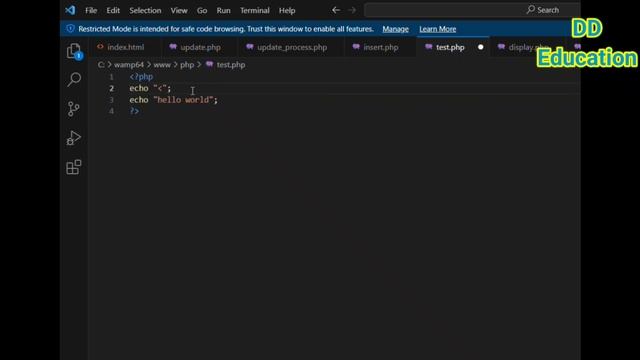Open the Selection menu

point(145,11)
